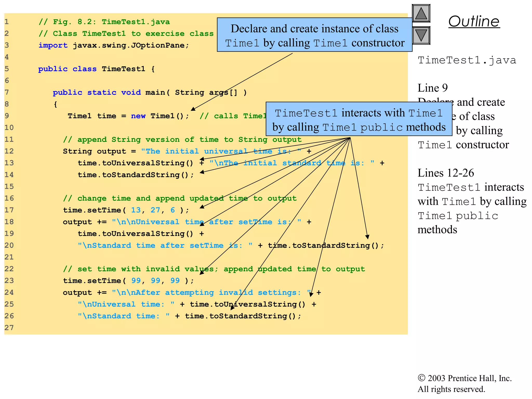Screen dimensions: 532x399
Task: Click "time.toStandardString();" on line 20
Action: [x=326, y=245]
